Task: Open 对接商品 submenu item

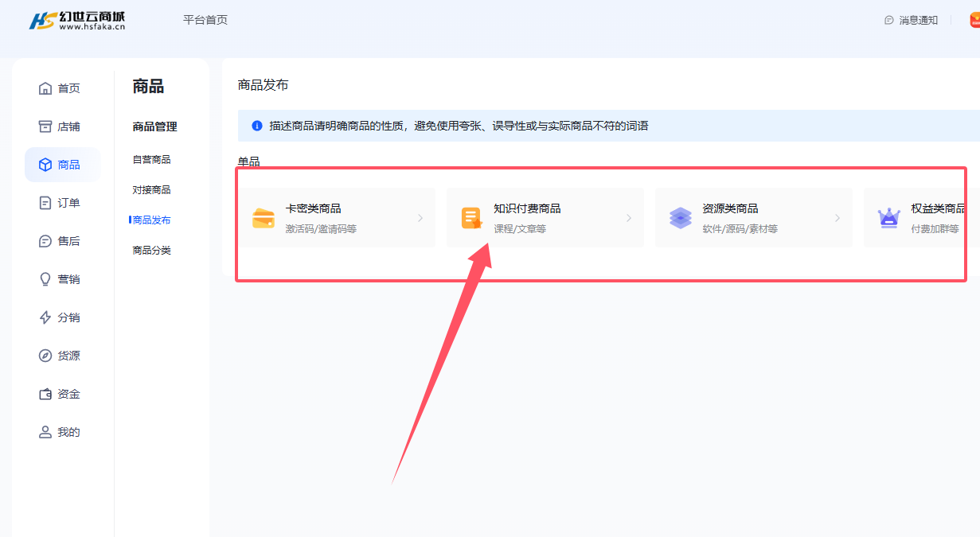Action: [151, 190]
